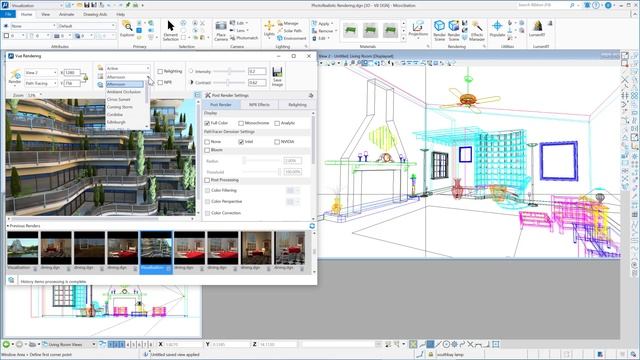Uncheck the Full Color option

click(207, 123)
